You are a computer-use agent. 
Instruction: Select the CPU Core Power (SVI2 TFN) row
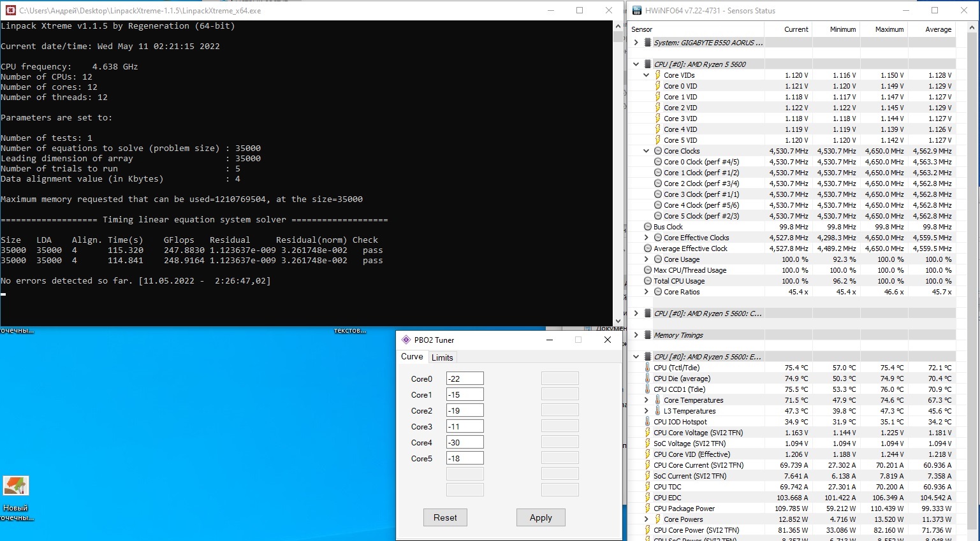coord(791,530)
